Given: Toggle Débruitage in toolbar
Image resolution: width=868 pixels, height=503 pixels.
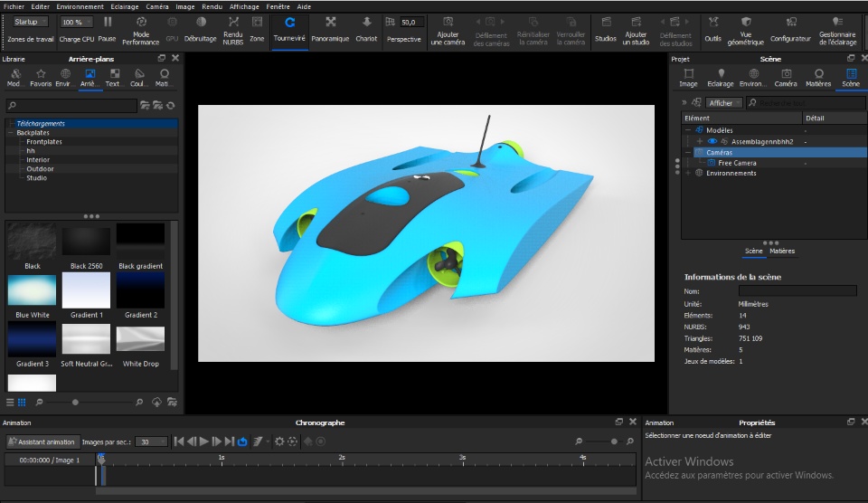Looking at the screenshot, I should pyautogui.click(x=201, y=29).
